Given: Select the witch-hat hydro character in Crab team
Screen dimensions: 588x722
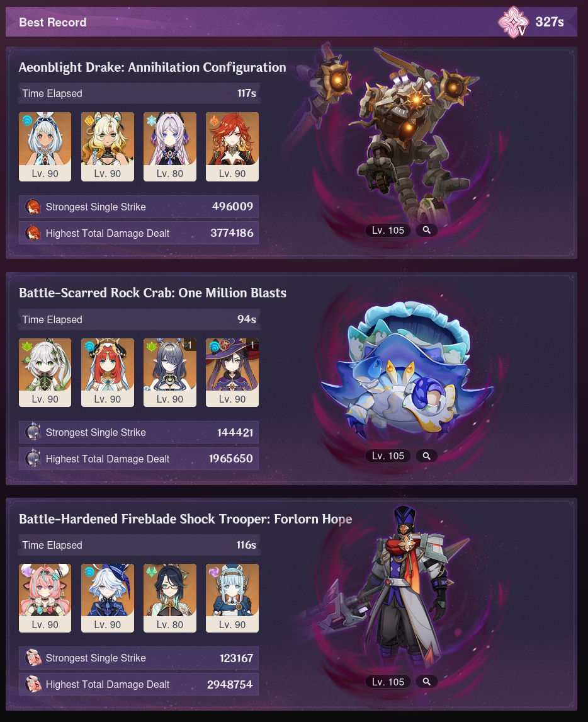Looking at the screenshot, I should [x=232, y=372].
